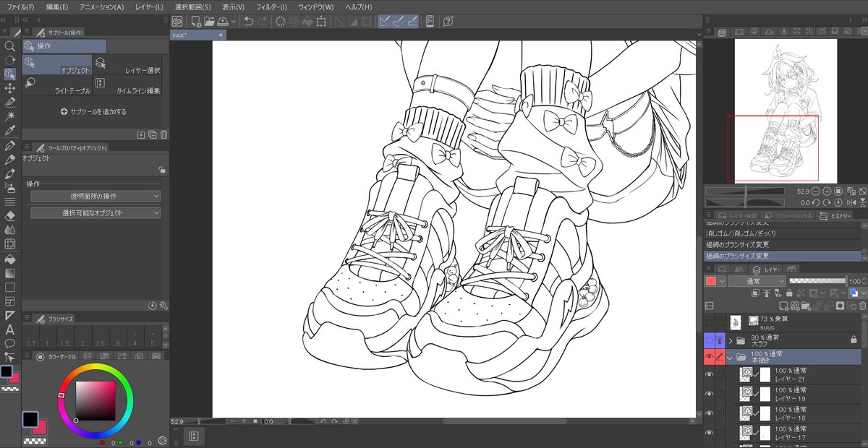The image size is (868, 448).
Task: Click lock layer icon in layer panel
Action: 790,293
